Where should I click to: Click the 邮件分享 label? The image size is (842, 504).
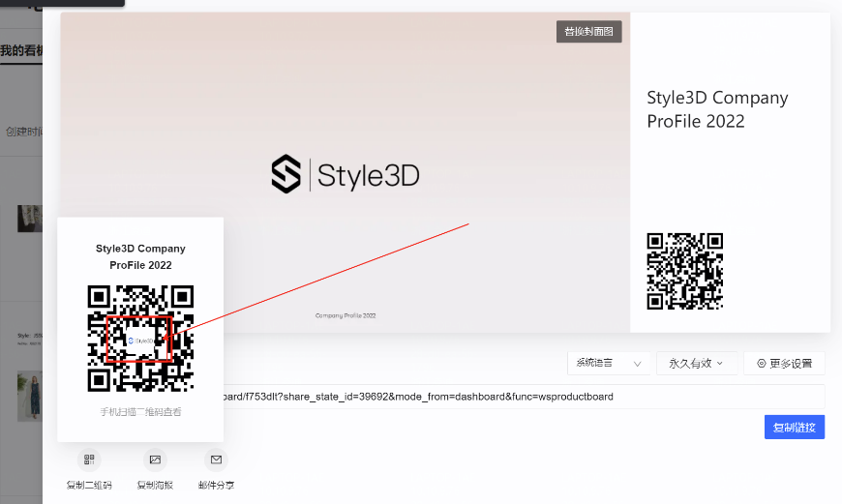[217, 486]
